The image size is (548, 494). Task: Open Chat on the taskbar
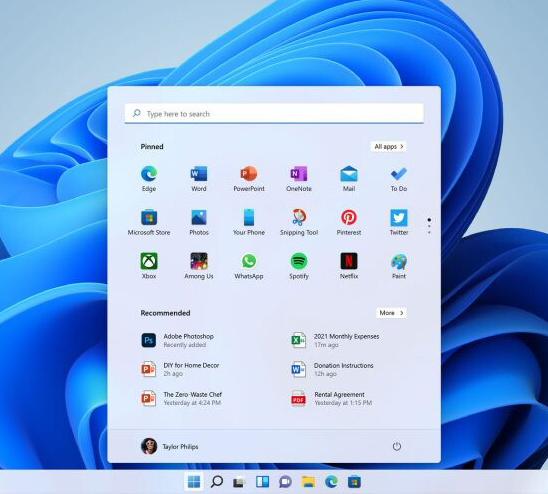click(x=286, y=482)
